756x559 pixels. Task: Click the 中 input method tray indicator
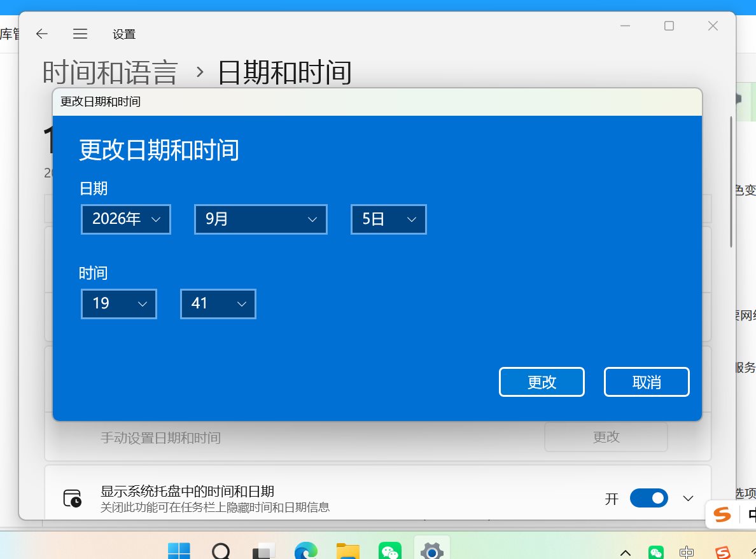point(687,553)
